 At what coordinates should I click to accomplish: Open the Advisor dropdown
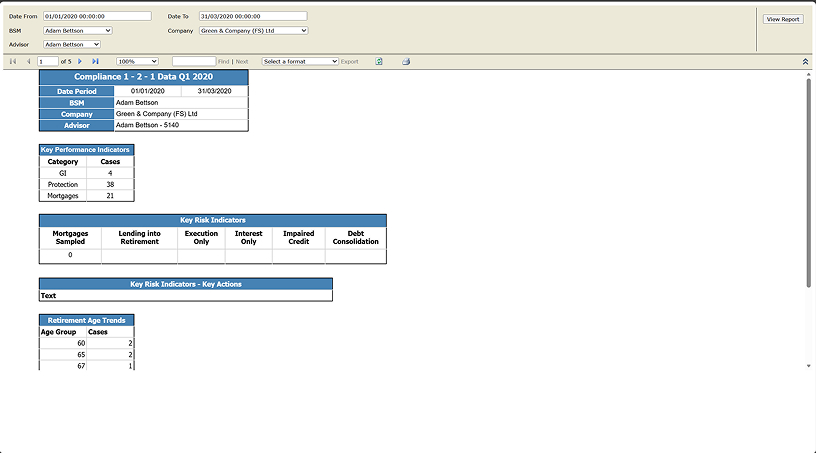[72, 45]
